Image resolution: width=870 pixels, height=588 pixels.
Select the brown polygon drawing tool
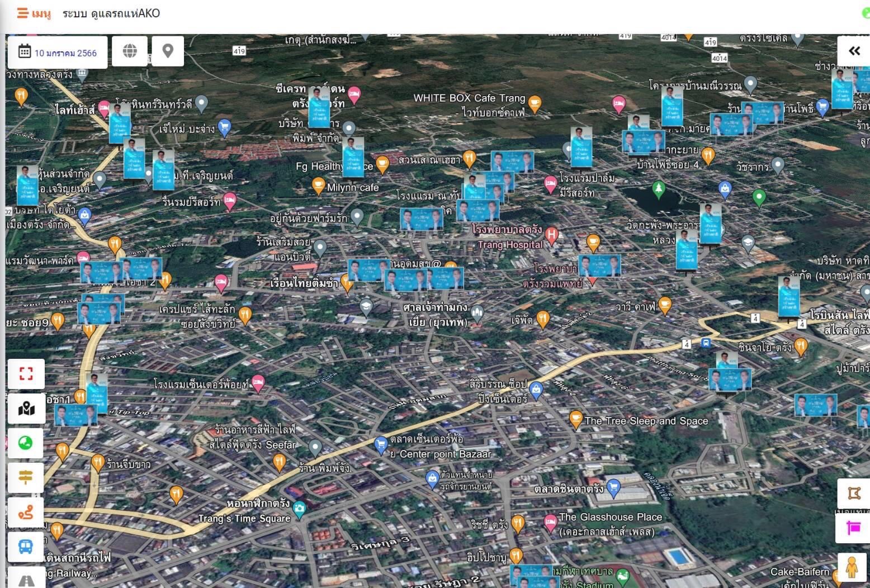pyautogui.click(x=853, y=493)
